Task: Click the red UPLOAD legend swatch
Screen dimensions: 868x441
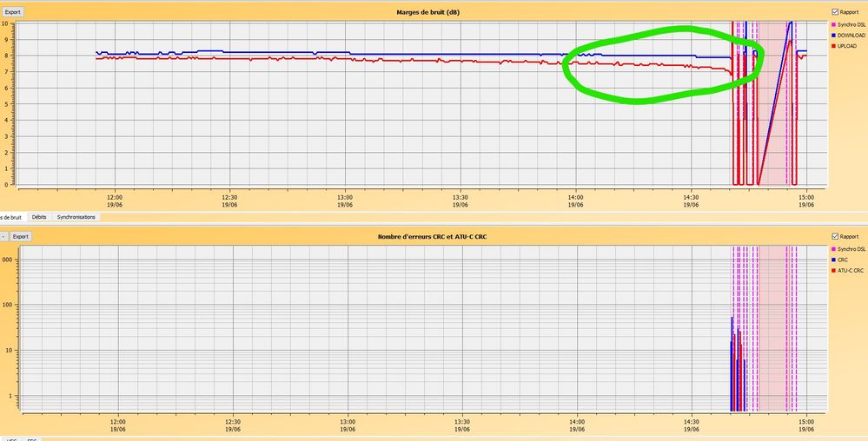Action: tap(833, 46)
